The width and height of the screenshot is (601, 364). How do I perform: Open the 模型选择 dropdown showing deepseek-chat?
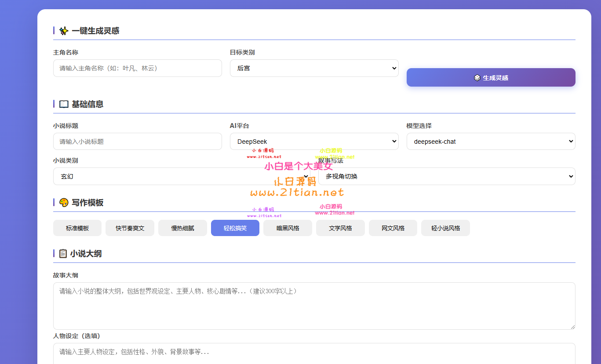491,142
